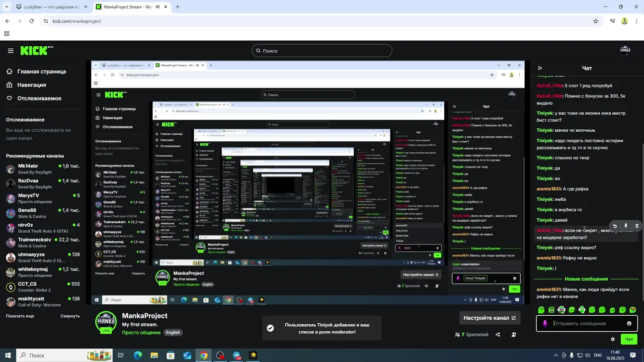Open the MarysTV recommended channel
Viewport: 644px width, 362px height.
tap(43, 198)
